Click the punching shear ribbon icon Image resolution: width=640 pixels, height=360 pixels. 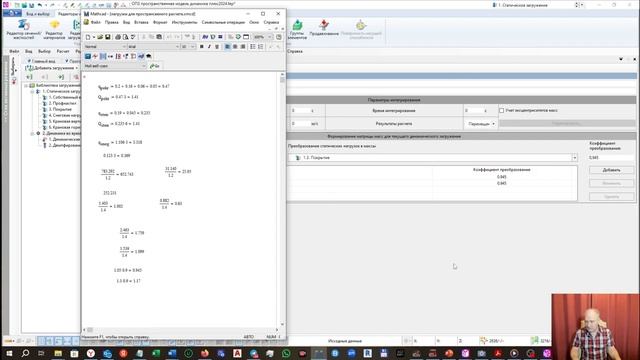pos(324,28)
